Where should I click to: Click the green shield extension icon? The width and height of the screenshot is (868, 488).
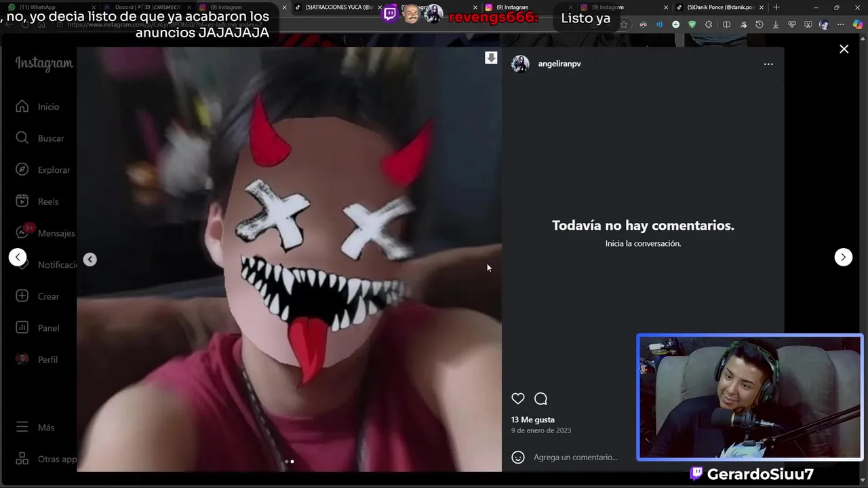pos(692,24)
